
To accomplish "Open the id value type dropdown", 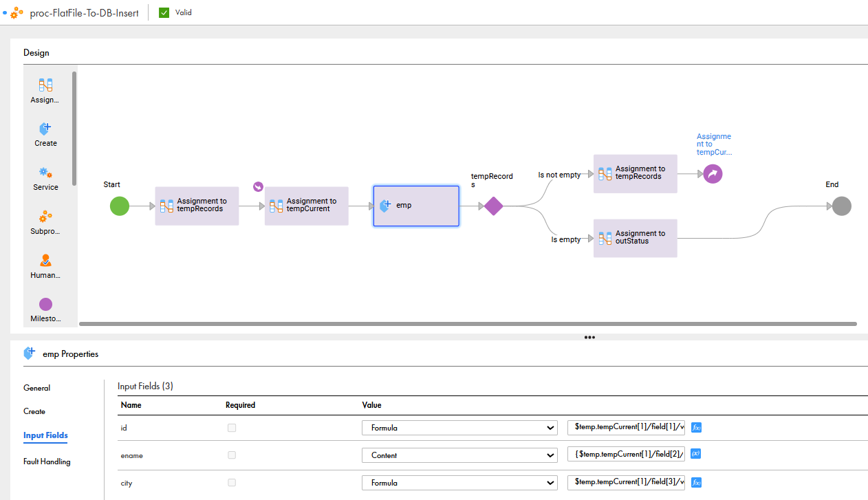I will pyautogui.click(x=459, y=428).
